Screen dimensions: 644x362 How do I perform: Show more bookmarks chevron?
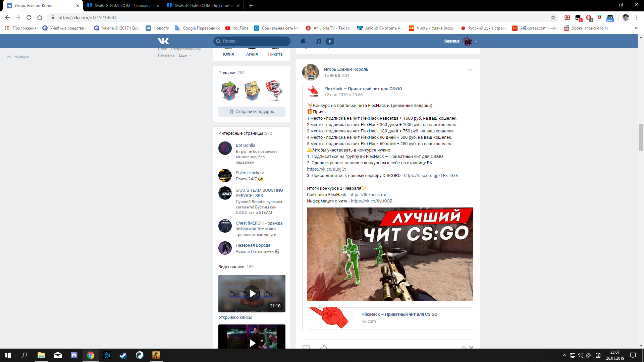coord(636,28)
